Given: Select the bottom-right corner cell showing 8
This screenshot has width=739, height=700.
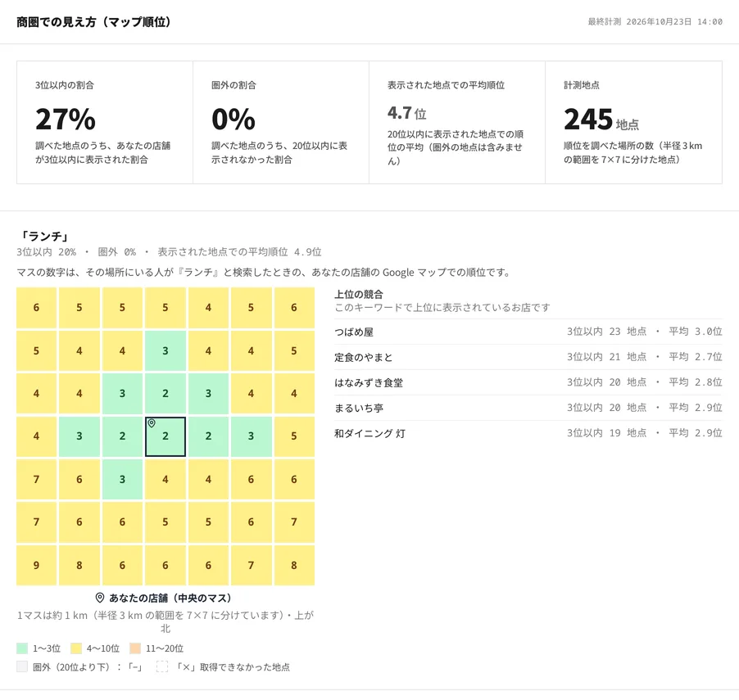Looking at the screenshot, I should pyautogui.click(x=294, y=565).
